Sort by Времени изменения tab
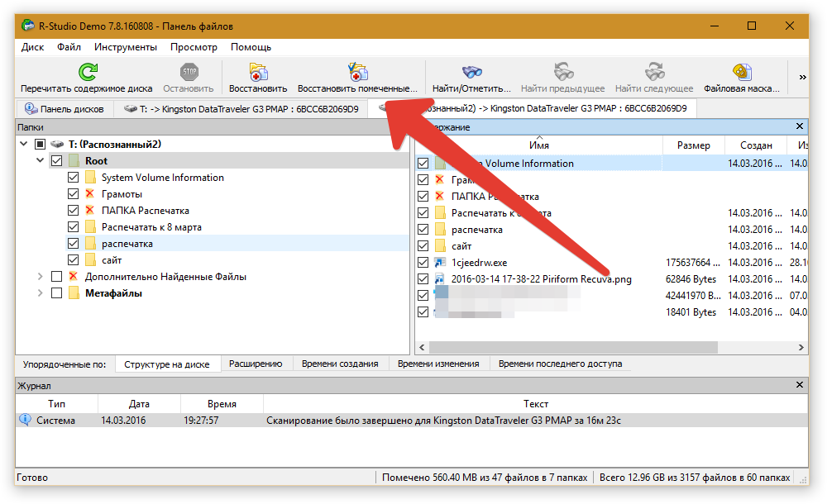This screenshot has height=504, width=827. coord(438,364)
